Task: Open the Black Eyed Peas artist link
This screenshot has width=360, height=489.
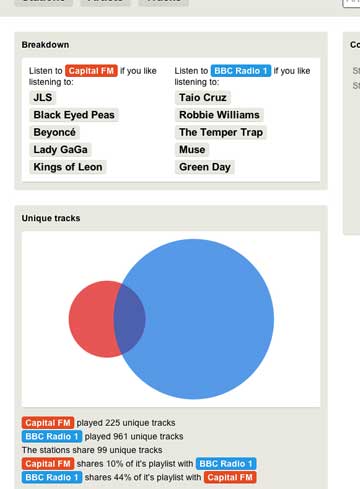Action: pos(74,115)
